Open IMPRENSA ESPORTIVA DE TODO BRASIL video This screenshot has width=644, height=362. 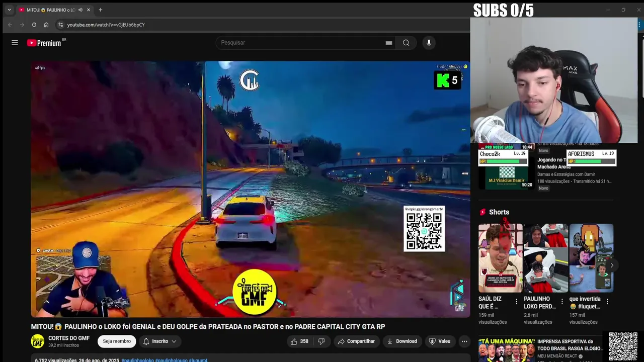pyautogui.click(x=570, y=345)
